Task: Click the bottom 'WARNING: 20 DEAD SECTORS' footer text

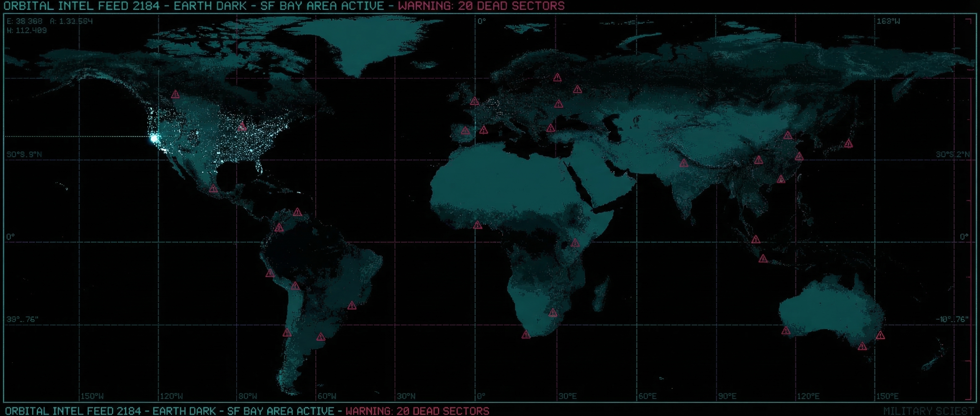Action: pyautogui.click(x=417, y=411)
